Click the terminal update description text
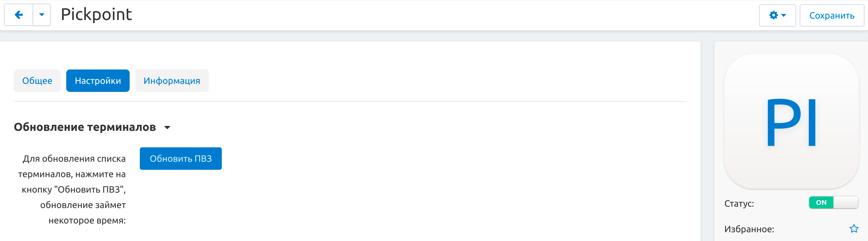The height and width of the screenshot is (241, 868). pos(73,189)
